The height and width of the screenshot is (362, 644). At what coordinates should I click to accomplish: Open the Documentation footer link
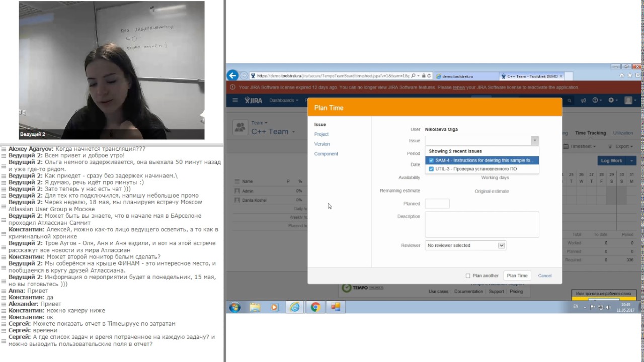468,292
